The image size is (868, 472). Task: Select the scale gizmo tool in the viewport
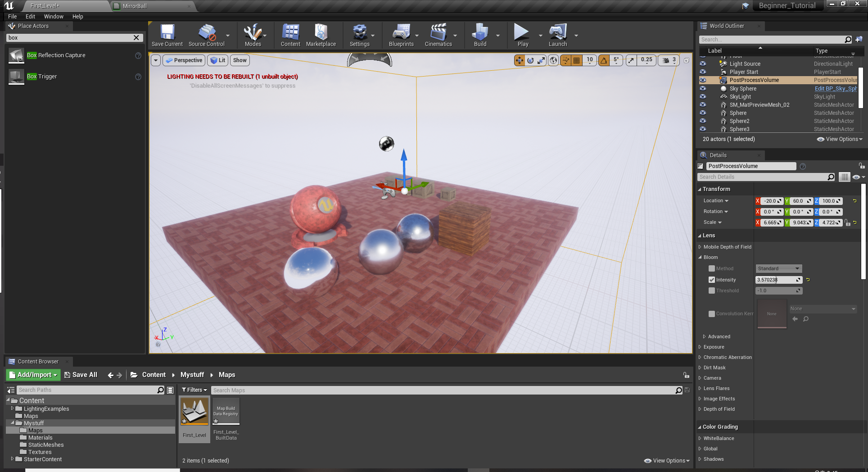pyautogui.click(x=541, y=60)
